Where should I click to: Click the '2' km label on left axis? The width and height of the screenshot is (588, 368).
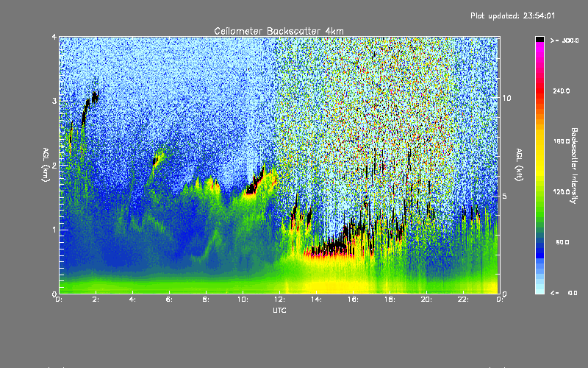coord(54,166)
